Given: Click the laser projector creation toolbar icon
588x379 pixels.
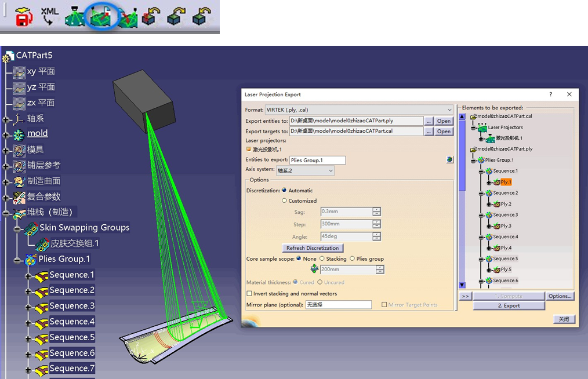Looking at the screenshot, I should [x=75, y=17].
